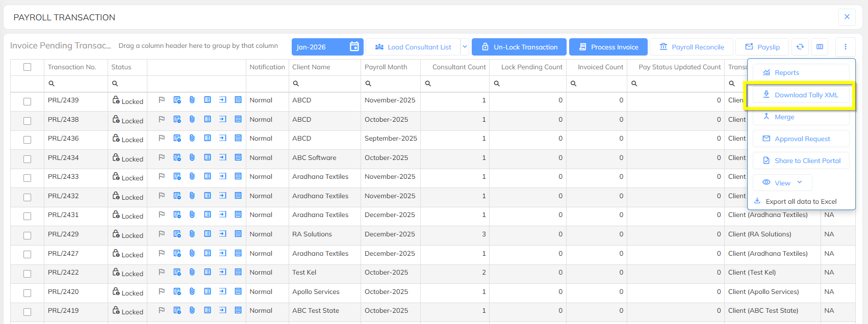Open the column chooser icon
The image size is (868, 324).
[x=820, y=47]
